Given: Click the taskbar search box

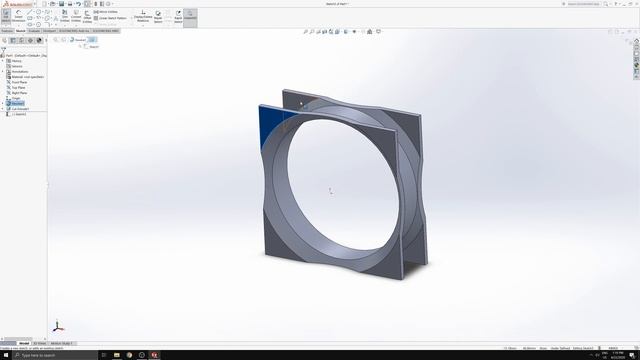Looking at the screenshot, I should tap(55, 355).
